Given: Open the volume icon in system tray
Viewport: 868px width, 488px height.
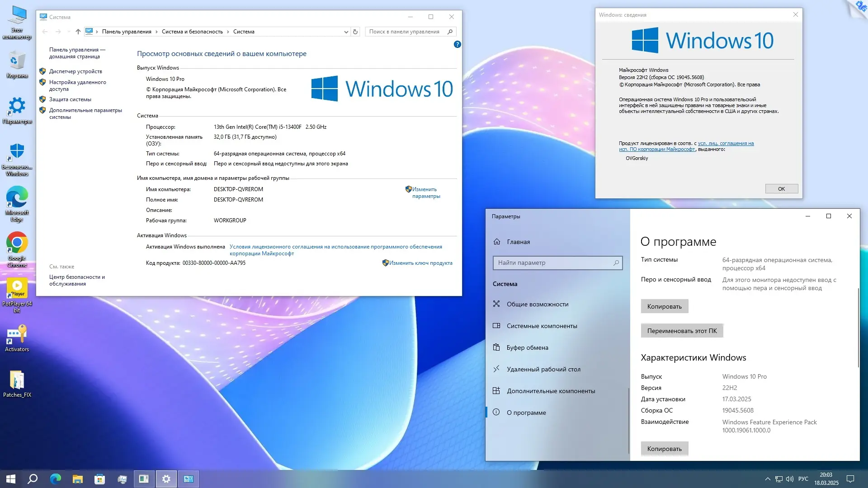Looking at the screenshot, I should [x=789, y=479].
